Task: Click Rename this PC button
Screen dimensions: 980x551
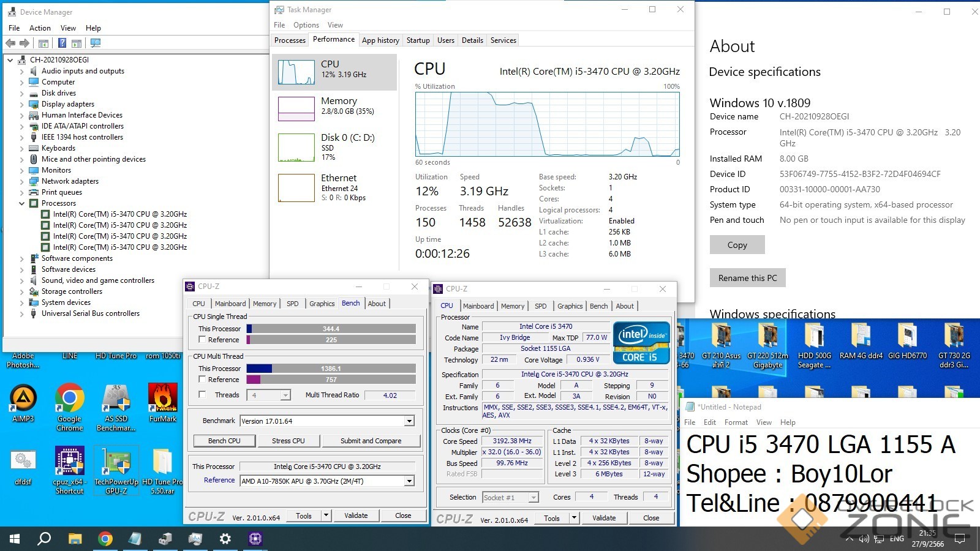Action: [748, 278]
